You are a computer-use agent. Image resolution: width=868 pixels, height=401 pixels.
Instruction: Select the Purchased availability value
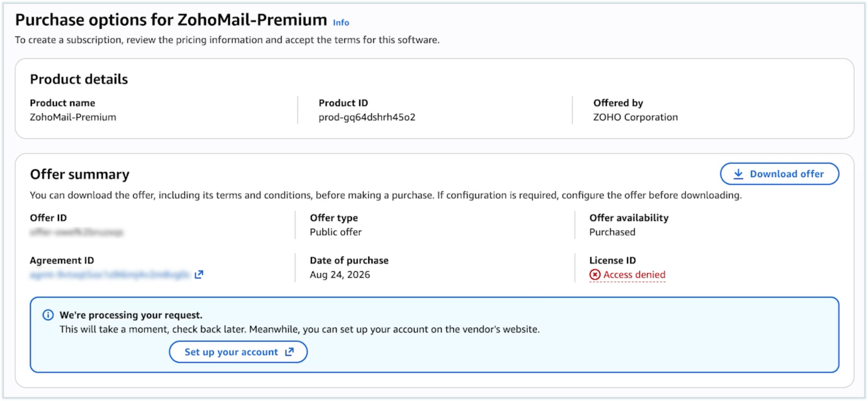click(612, 232)
